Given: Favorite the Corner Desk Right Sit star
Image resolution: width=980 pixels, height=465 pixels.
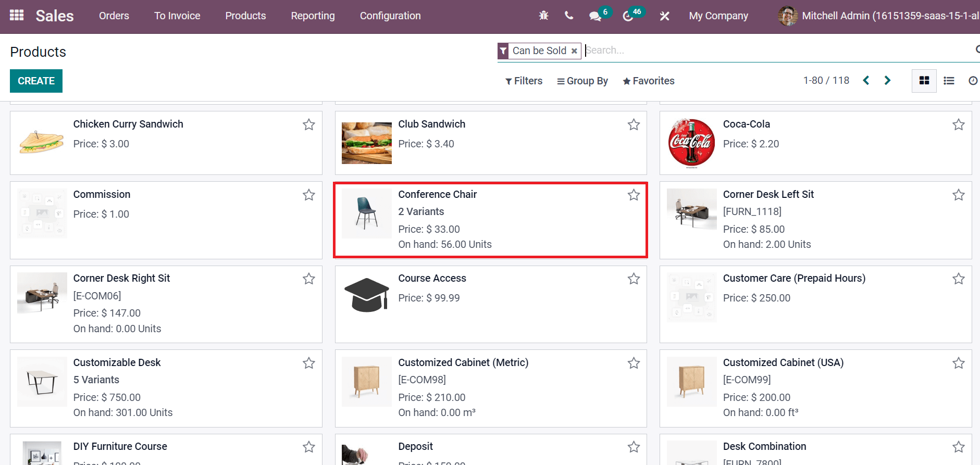Looking at the screenshot, I should [x=309, y=279].
